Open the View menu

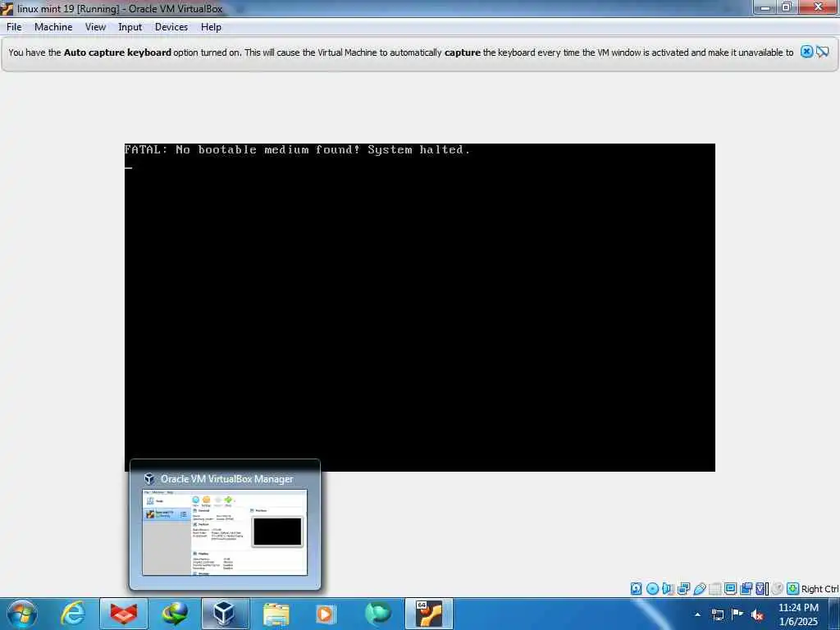pos(95,27)
